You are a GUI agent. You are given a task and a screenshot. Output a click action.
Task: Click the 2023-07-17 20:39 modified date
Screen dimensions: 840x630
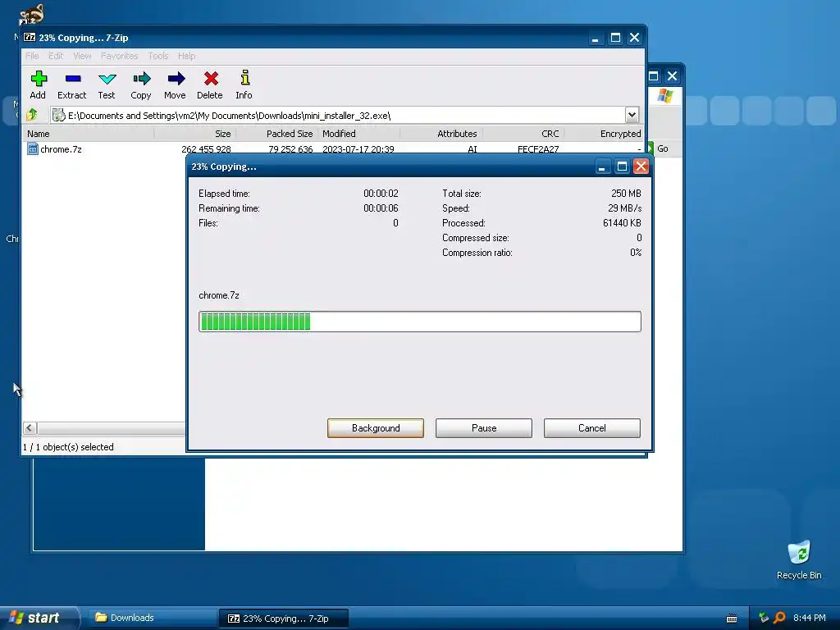coord(358,149)
